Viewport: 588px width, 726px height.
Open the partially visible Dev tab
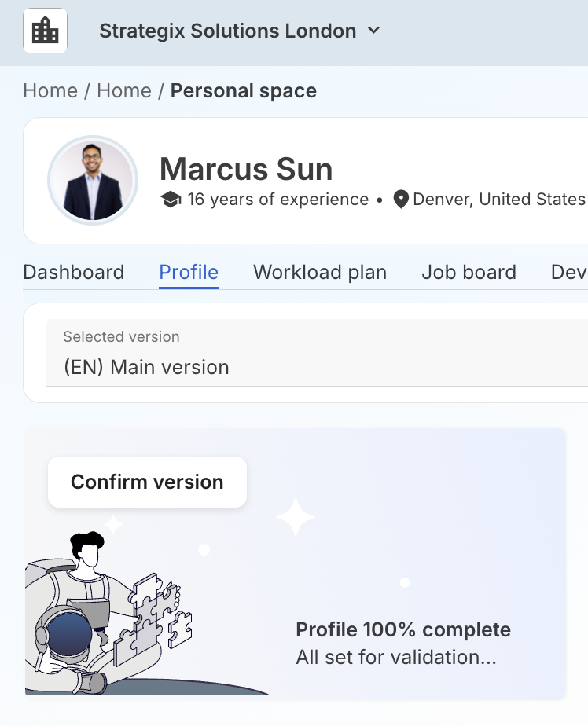point(569,273)
